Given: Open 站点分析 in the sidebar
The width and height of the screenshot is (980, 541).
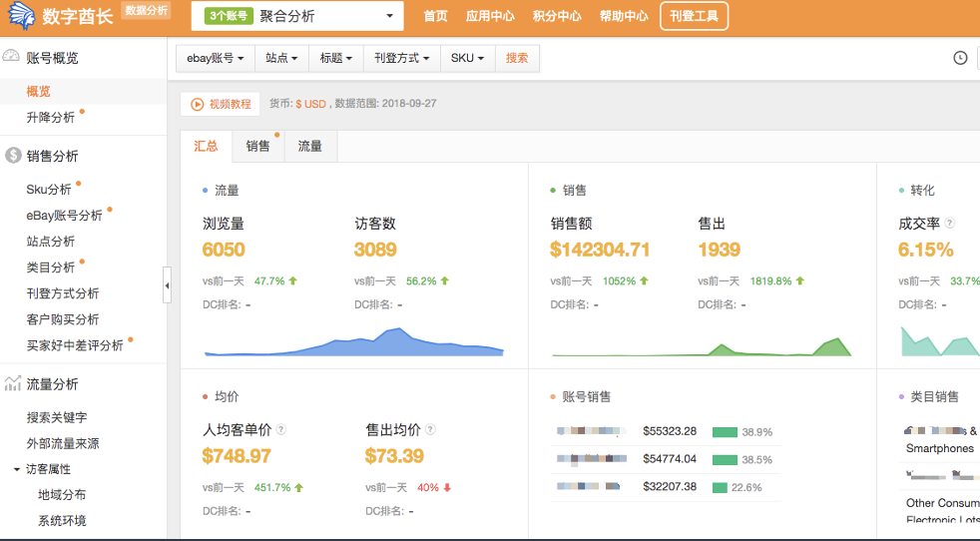Looking at the screenshot, I should tap(51, 242).
